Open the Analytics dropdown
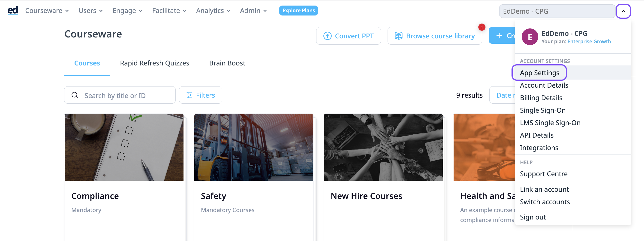The image size is (644, 241). (213, 11)
